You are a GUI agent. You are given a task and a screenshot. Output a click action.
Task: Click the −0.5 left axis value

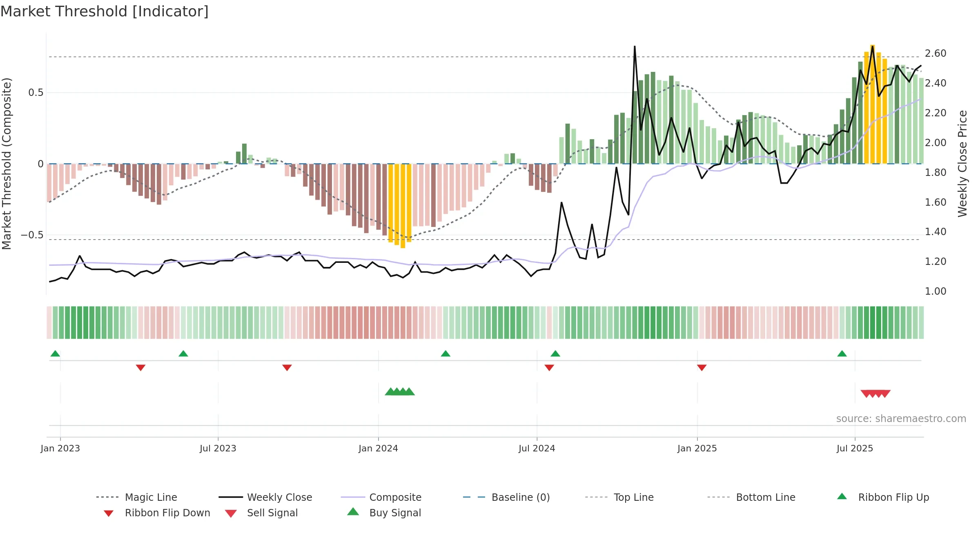[x=32, y=235]
